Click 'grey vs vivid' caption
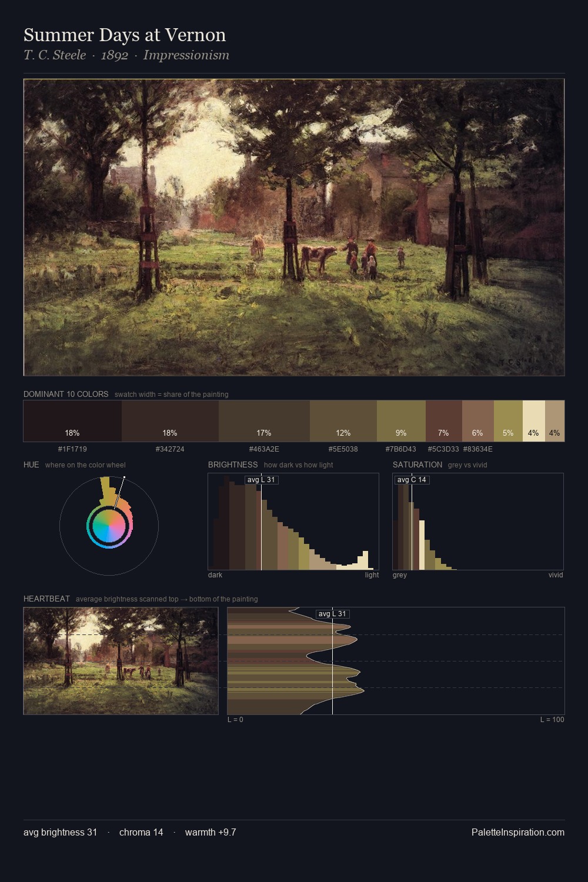588x882 pixels. click(x=467, y=465)
